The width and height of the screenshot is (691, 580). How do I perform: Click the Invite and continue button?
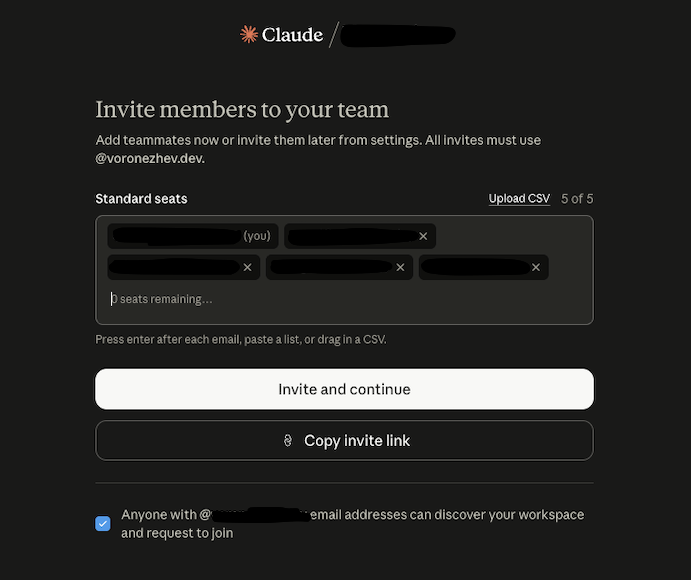pos(344,389)
